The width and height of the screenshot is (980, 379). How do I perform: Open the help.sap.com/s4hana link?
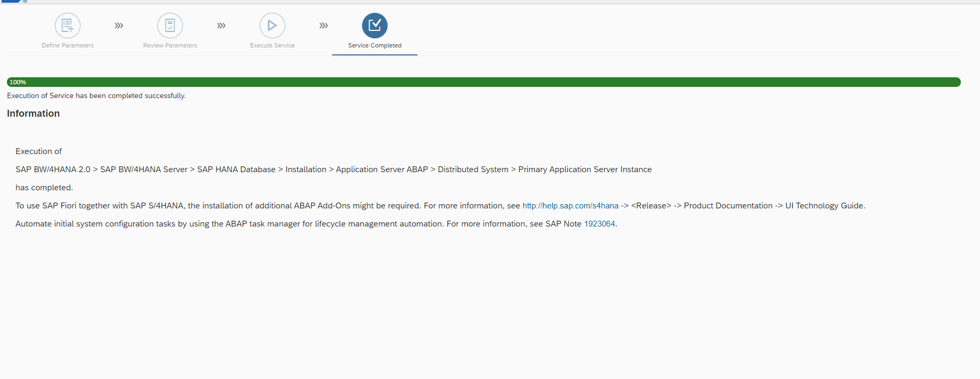[x=570, y=206]
